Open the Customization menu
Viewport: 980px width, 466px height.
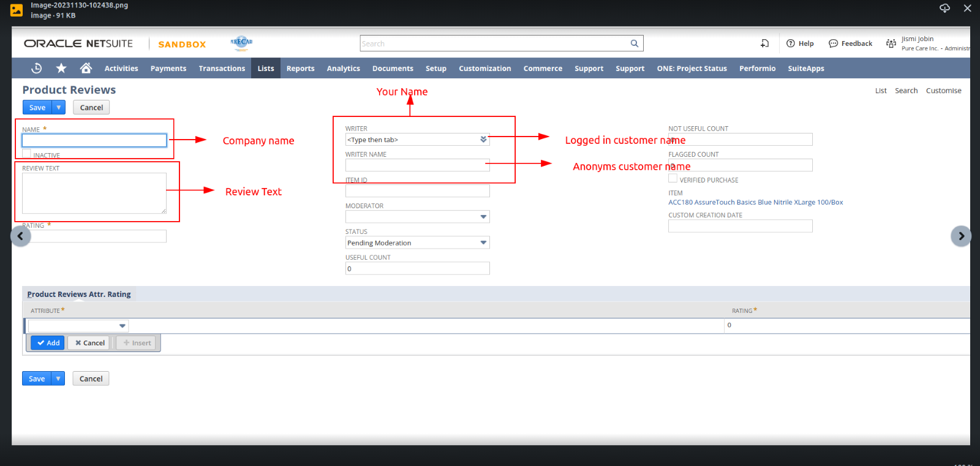pyautogui.click(x=484, y=69)
